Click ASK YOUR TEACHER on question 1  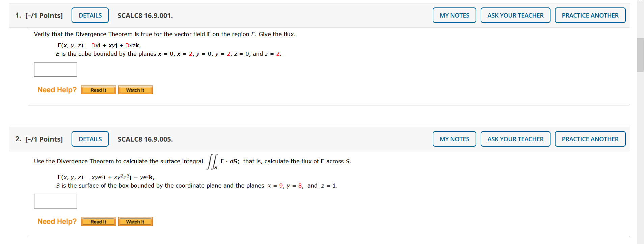515,15
